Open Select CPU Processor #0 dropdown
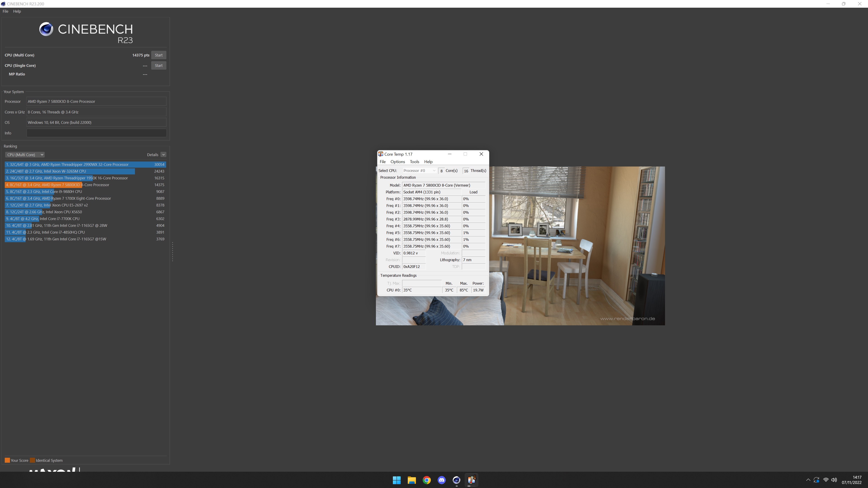The image size is (868, 488). tap(419, 171)
